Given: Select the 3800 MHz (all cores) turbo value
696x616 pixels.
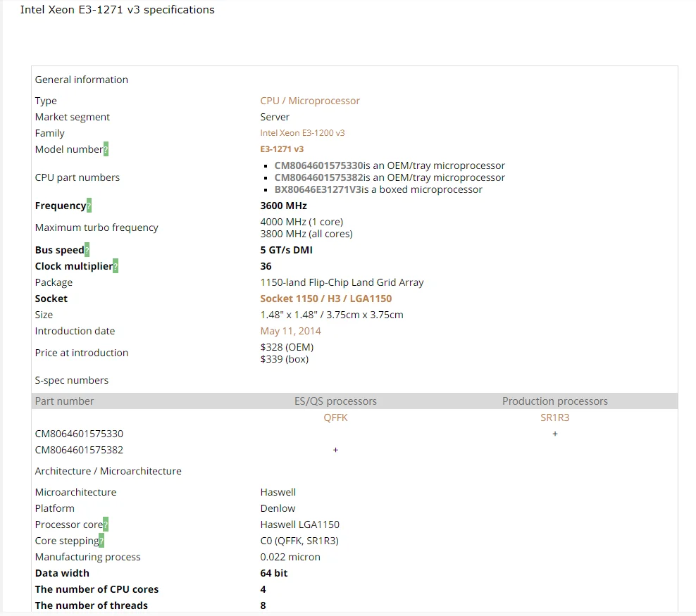Looking at the screenshot, I should pyautogui.click(x=306, y=234).
